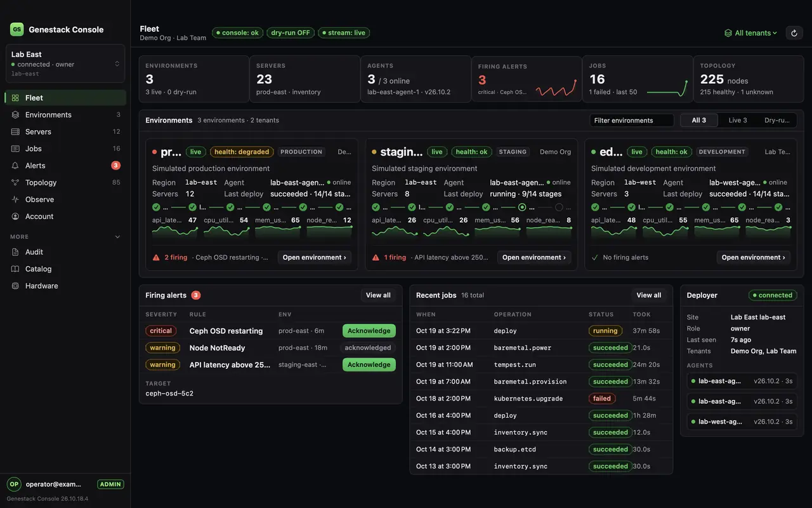Switch to the Dry-run environments tab
This screenshot has height=508, width=812.
(x=777, y=120)
